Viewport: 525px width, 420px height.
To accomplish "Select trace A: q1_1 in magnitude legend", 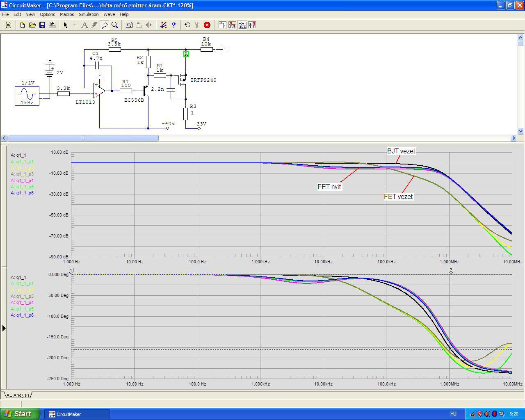I will coord(18,155).
